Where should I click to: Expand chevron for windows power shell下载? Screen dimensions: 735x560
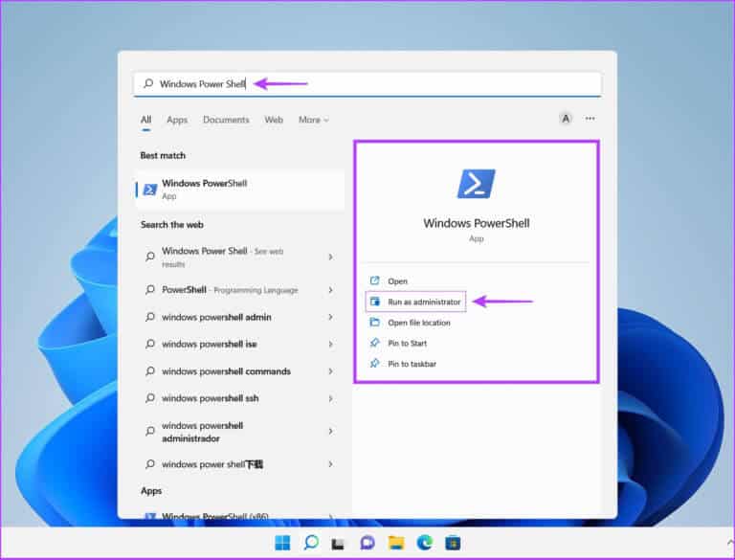330,464
